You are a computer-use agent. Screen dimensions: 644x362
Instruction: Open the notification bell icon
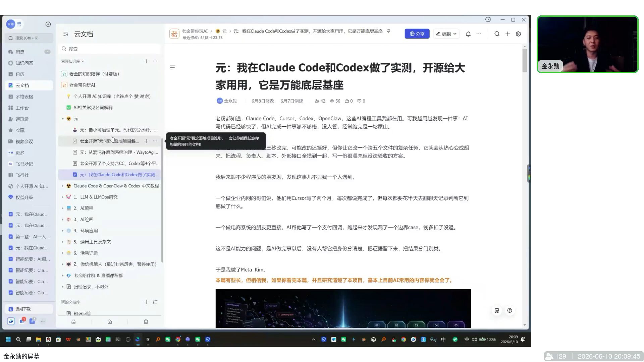click(468, 34)
